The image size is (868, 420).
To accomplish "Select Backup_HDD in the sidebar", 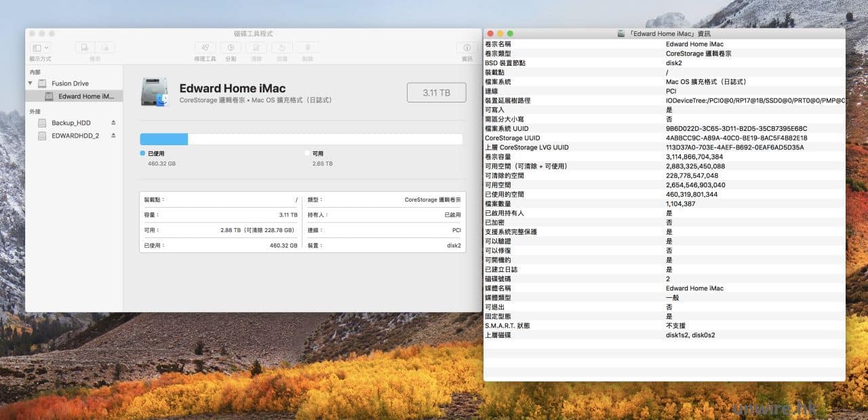I will pos(71,123).
